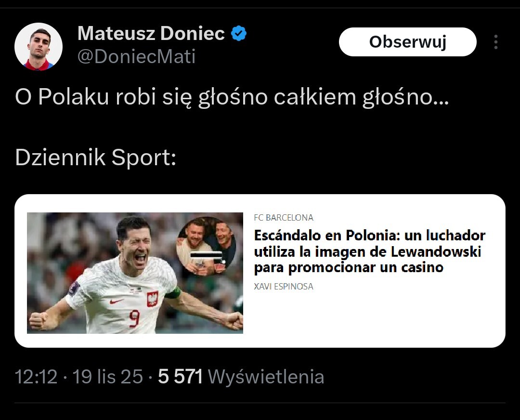Screen dimensions: 520x420
Task: Open the 'Escándalo en Polonia' article headline
Action: coord(369,251)
